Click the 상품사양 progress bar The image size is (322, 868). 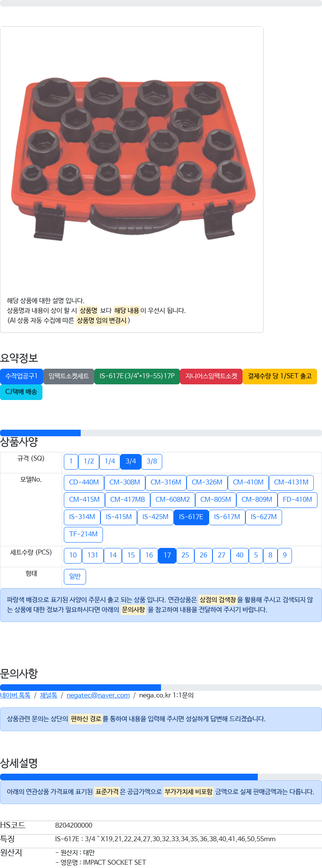tap(161, 433)
